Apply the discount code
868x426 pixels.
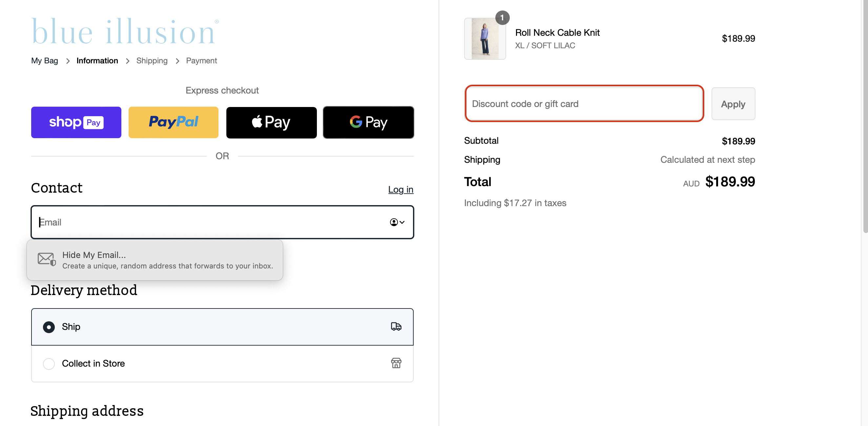733,104
